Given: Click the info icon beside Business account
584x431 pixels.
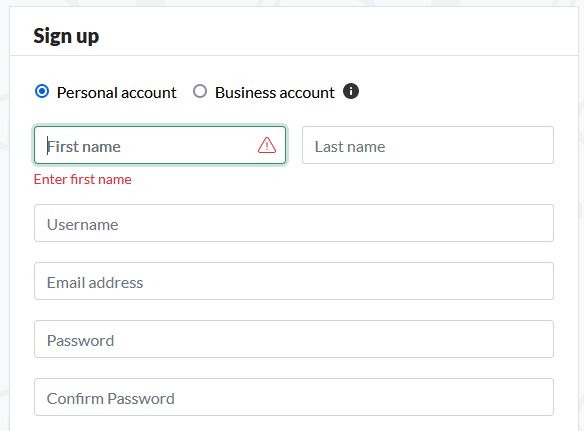Looking at the screenshot, I should [351, 91].
